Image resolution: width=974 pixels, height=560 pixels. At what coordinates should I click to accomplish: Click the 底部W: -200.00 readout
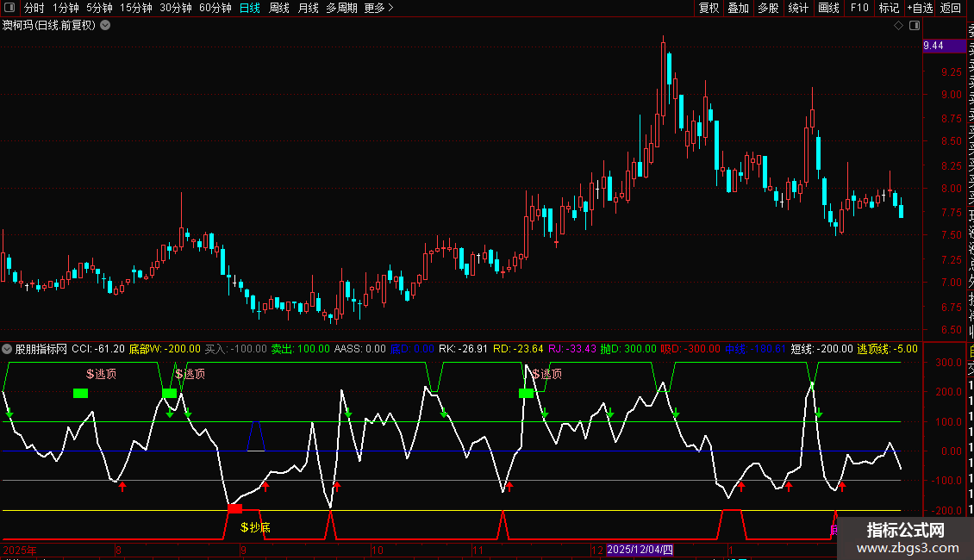point(165,349)
